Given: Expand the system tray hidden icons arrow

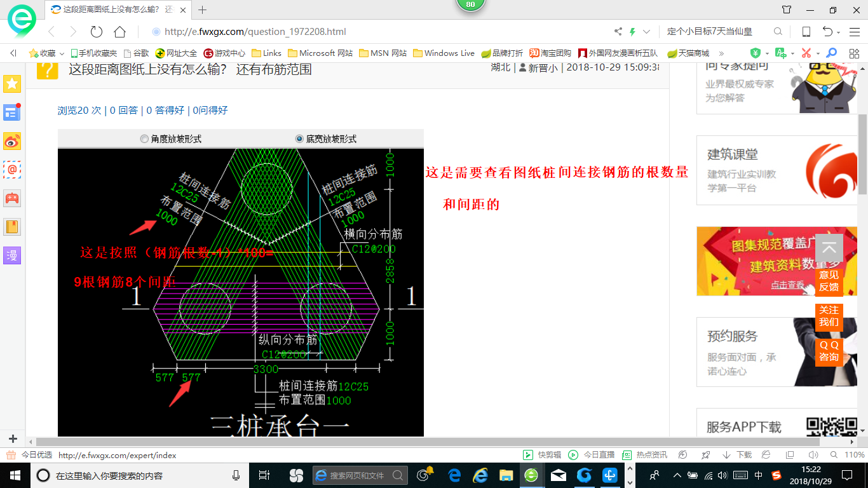Looking at the screenshot, I should click(677, 475).
